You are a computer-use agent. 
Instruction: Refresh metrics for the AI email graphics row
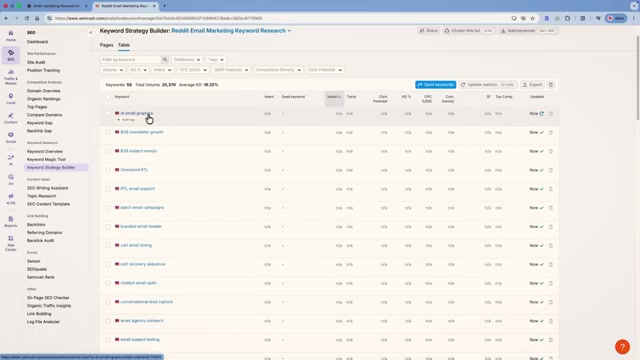(542, 113)
